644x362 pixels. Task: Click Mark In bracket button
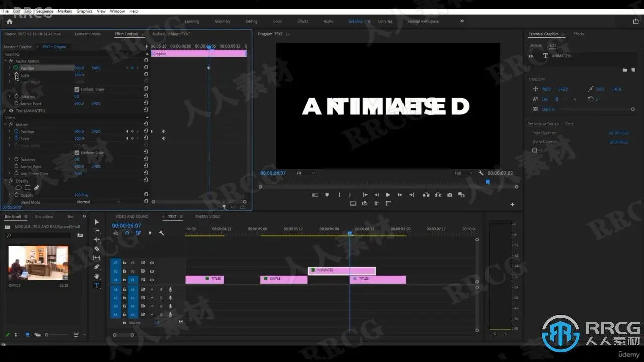click(339, 195)
